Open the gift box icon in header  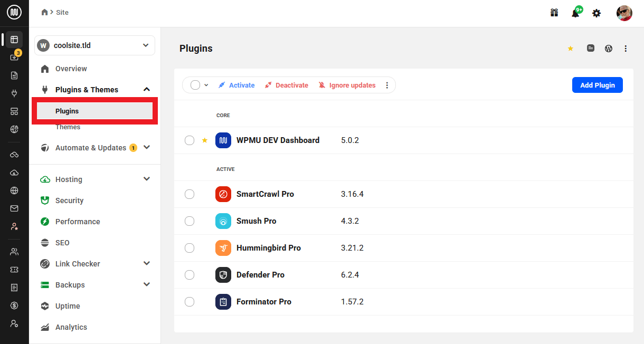[x=554, y=13]
